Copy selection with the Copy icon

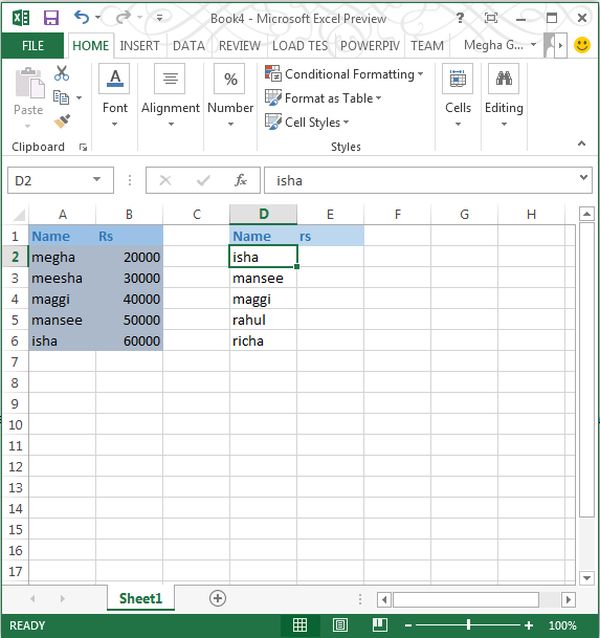point(61,98)
